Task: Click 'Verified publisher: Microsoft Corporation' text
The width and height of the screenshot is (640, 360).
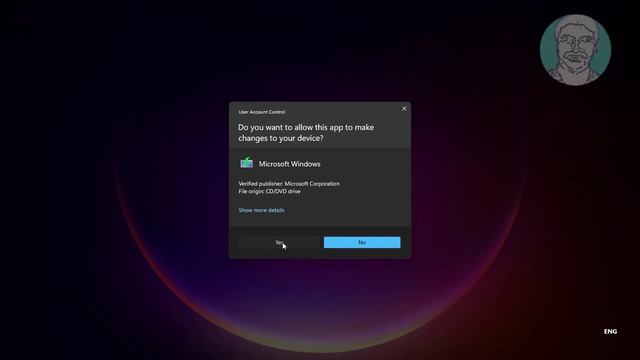Action: [289, 184]
